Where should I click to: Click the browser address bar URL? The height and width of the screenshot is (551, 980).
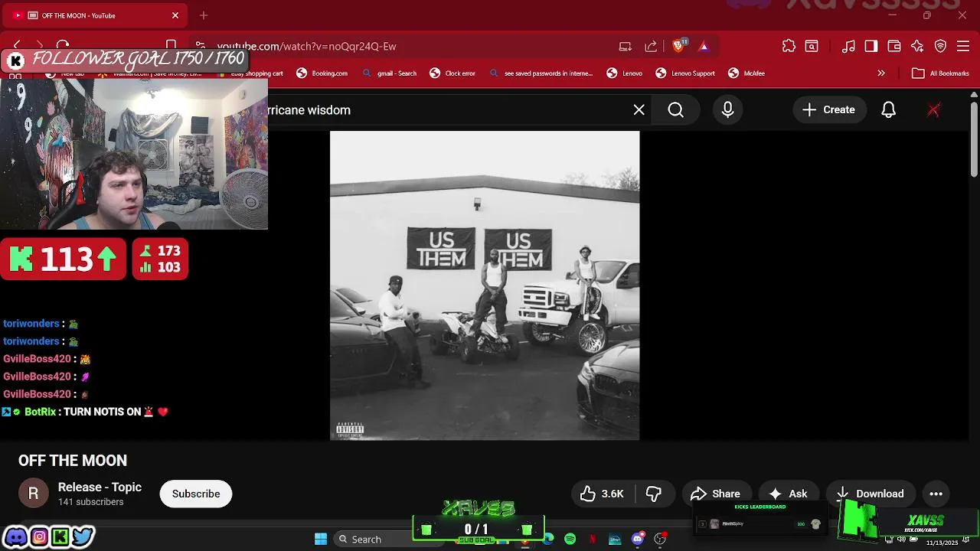click(x=306, y=46)
